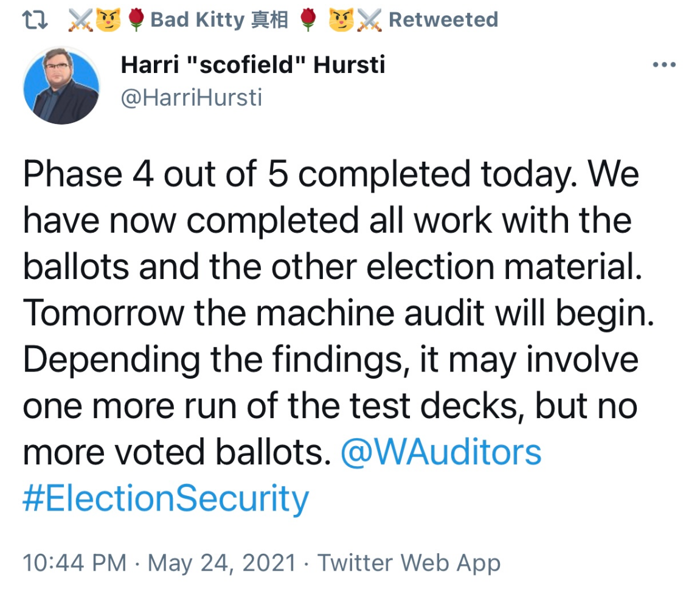Click the crossed swords emoji beside Retweeted

click(x=370, y=20)
